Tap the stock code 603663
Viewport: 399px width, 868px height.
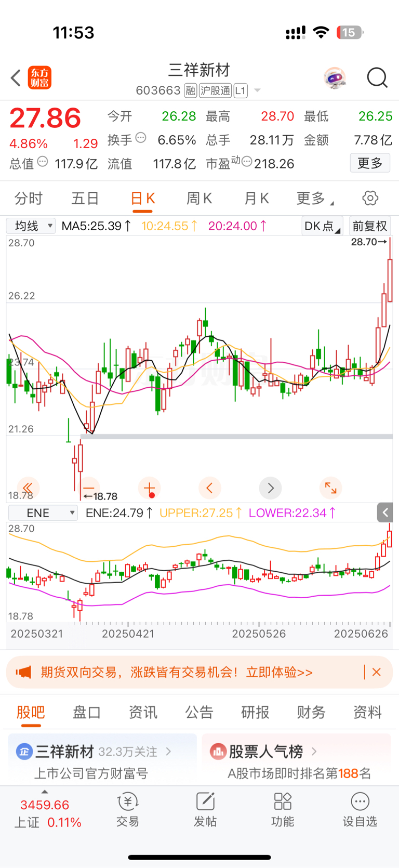pos(158,91)
